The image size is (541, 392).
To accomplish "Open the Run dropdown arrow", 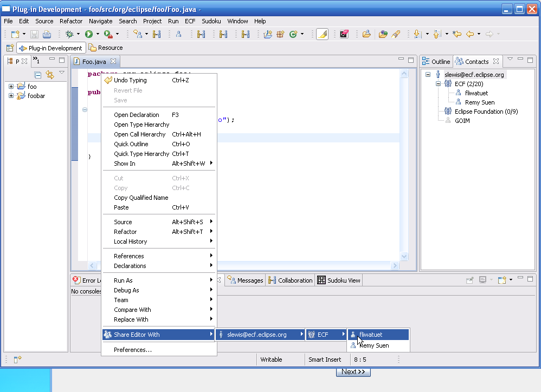I will click(98, 34).
